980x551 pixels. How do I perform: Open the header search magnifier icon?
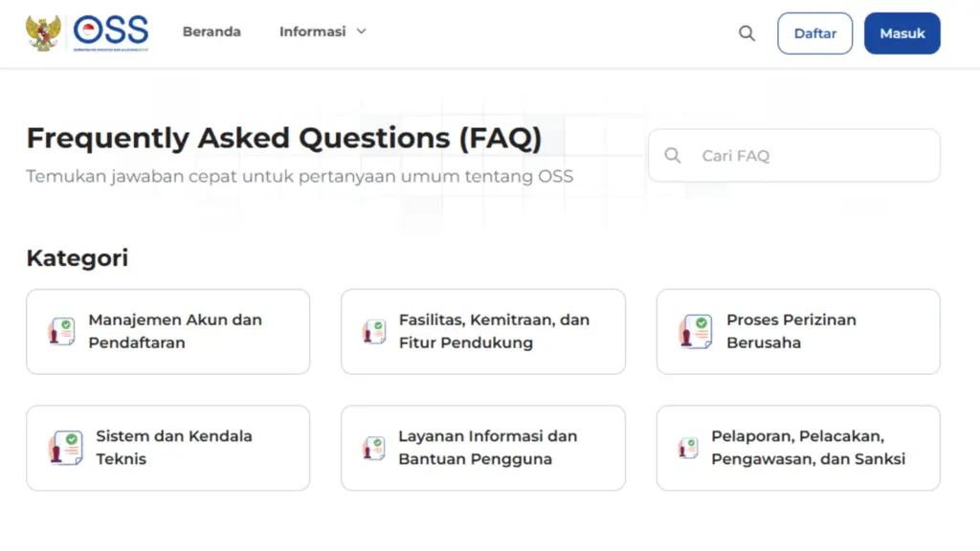[x=746, y=33]
